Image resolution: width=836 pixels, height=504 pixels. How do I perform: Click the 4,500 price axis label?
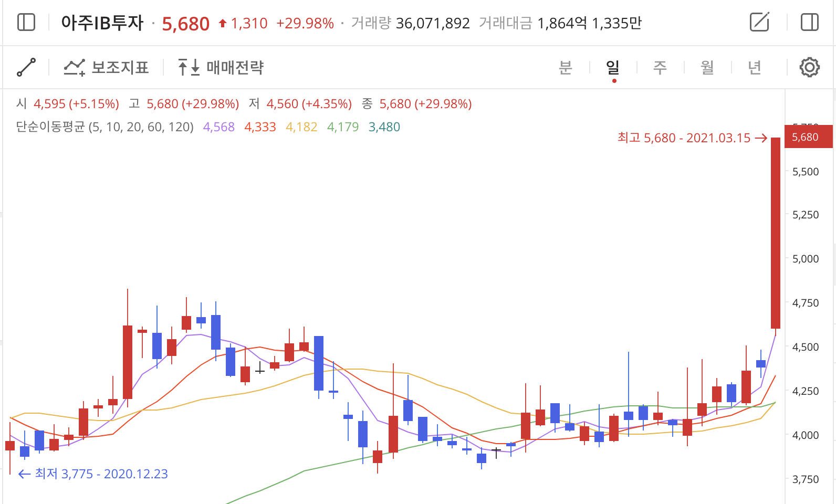pyautogui.click(x=806, y=347)
